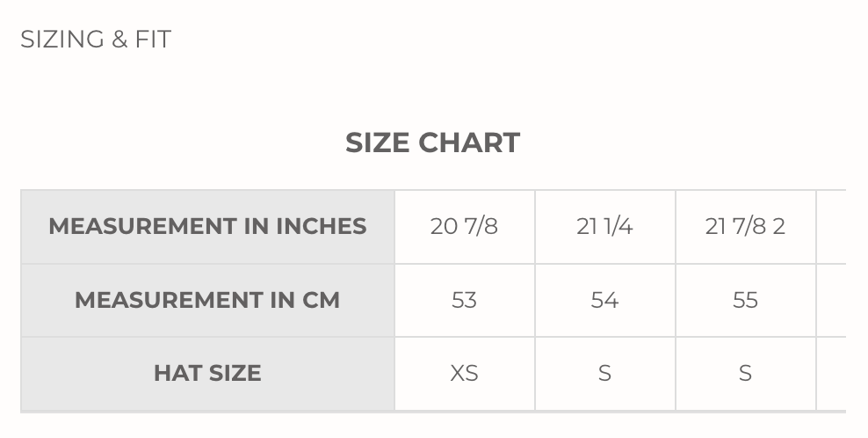Viewport: 868px width, 438px height.
Task: Choose the S hat size below 54
Action: 604,373
